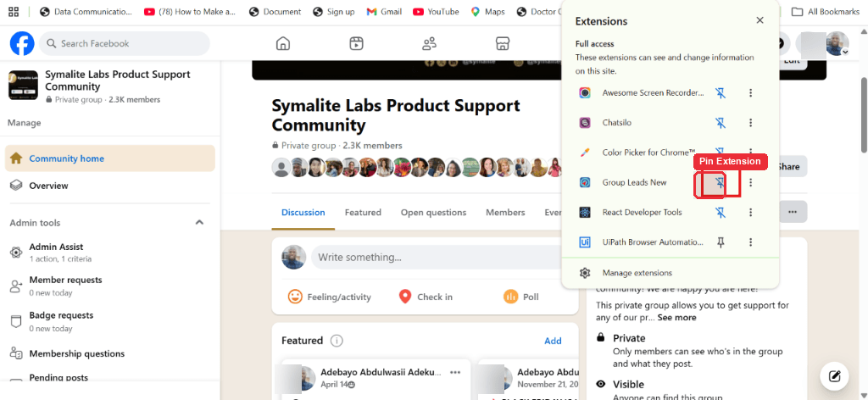This screenshot has width=868, height=400.
Task: Open more options for Chatsilo
Action: point(751,123)
